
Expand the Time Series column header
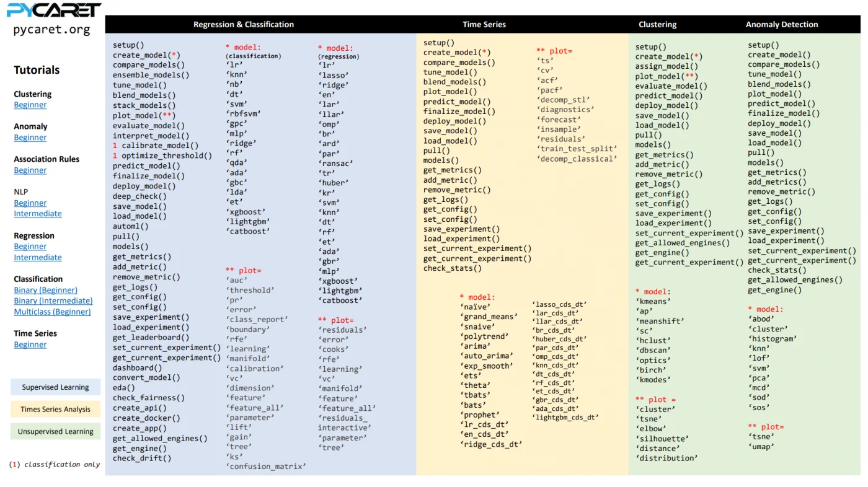pos(484,24)
